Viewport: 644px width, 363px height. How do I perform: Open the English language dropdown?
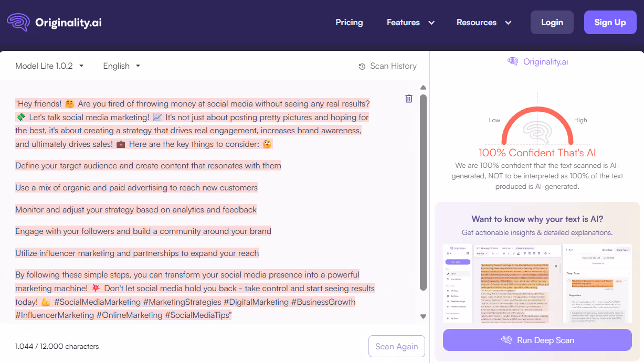[x=122, y=66]
